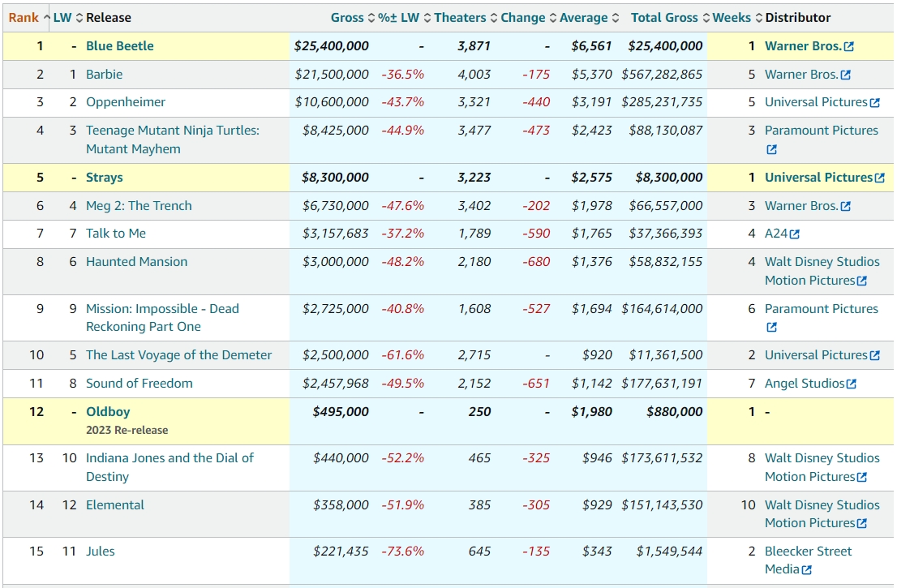Open Meg 2: The Trench link
Image resolution: width=897 pixels, height=588 pixels.
click(x=139, y=206)
